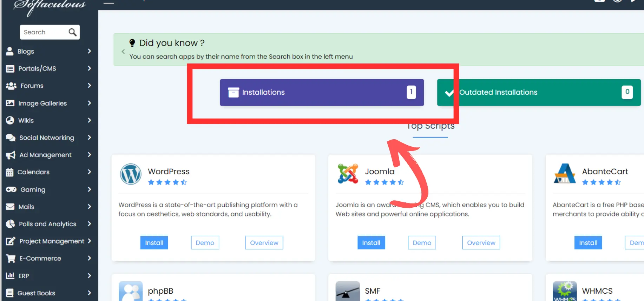Click the ERP bar chart icon
Image resolution: width=644 pixels, height=301 pixels.
(10, 275)
